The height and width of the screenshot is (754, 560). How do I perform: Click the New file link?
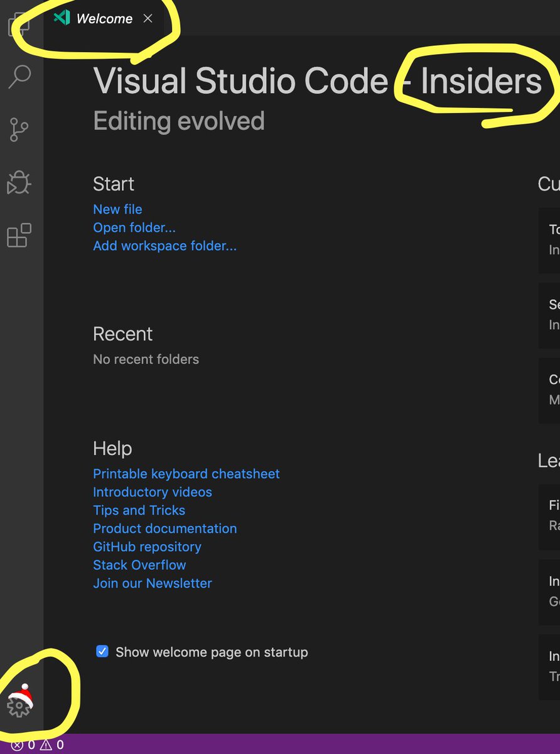point(117,209)
